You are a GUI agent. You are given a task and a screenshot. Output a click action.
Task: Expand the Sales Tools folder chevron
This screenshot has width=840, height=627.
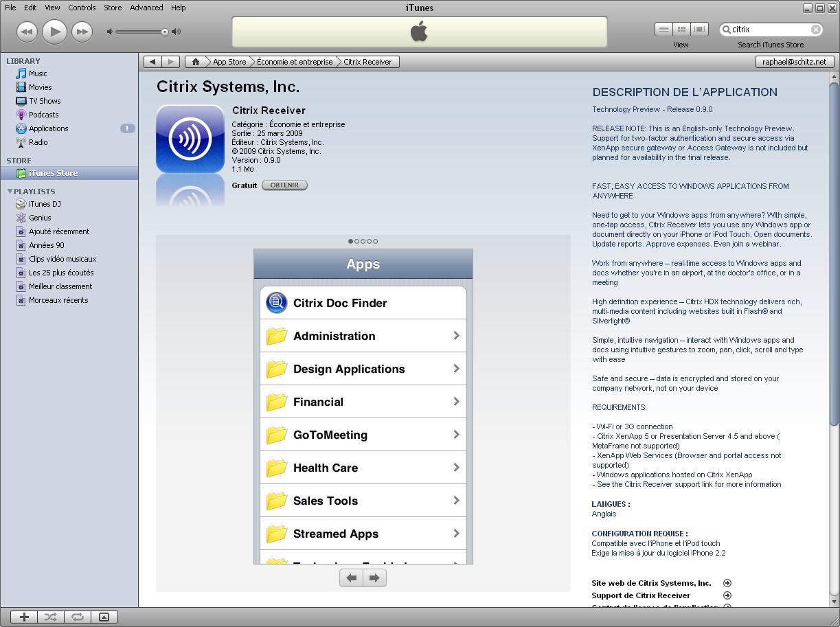pos(456,500)
